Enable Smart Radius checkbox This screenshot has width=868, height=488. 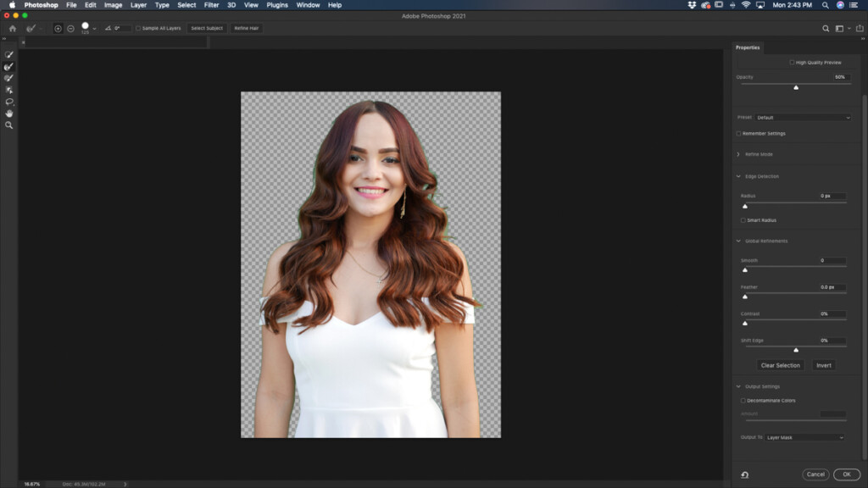click(743, 220)
